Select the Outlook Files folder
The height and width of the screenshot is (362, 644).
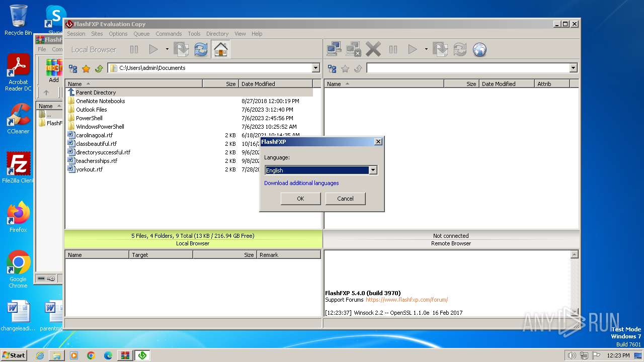click(x=189, y=110)
